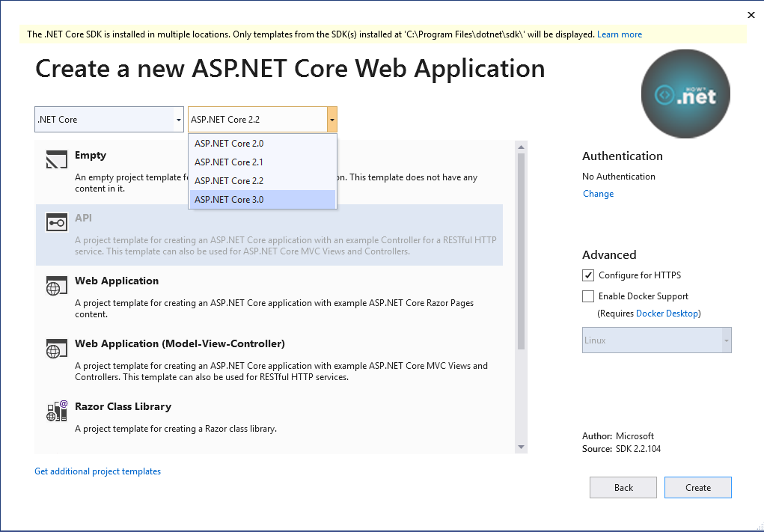Open the .NET Core framework dropdown

[109, 120]
